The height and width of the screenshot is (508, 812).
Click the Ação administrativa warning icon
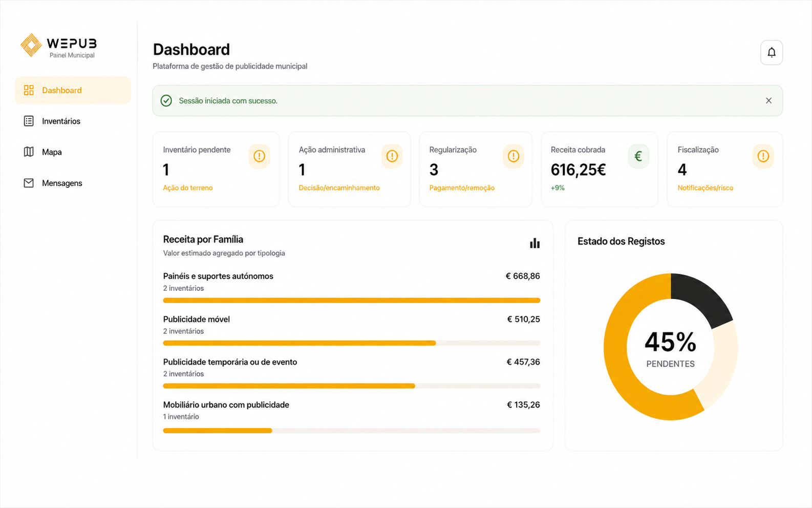[392, 156]
